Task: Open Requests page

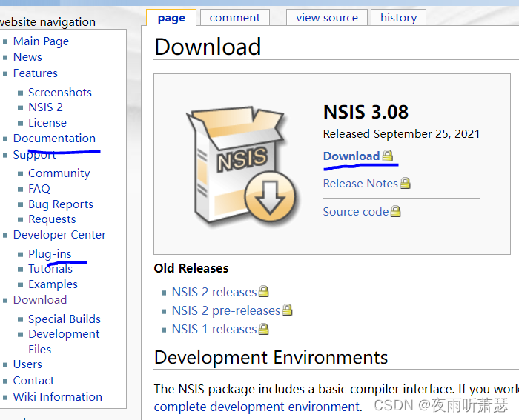Action: (x=52, y=219)
